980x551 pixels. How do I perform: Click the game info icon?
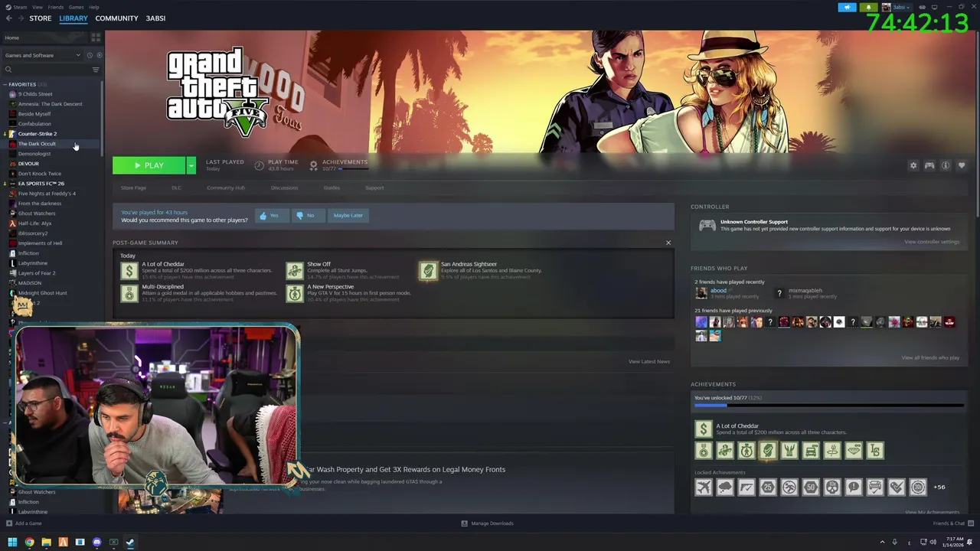(946, 165)
